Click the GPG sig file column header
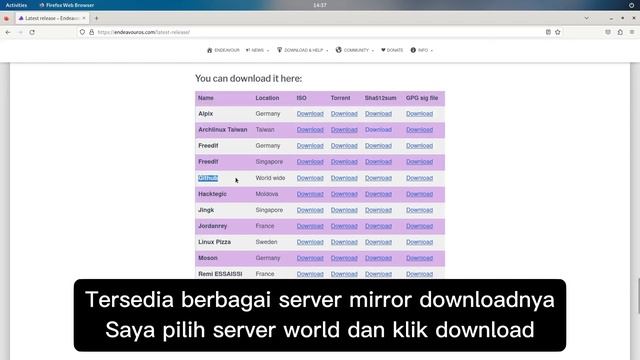 (422, 98)
